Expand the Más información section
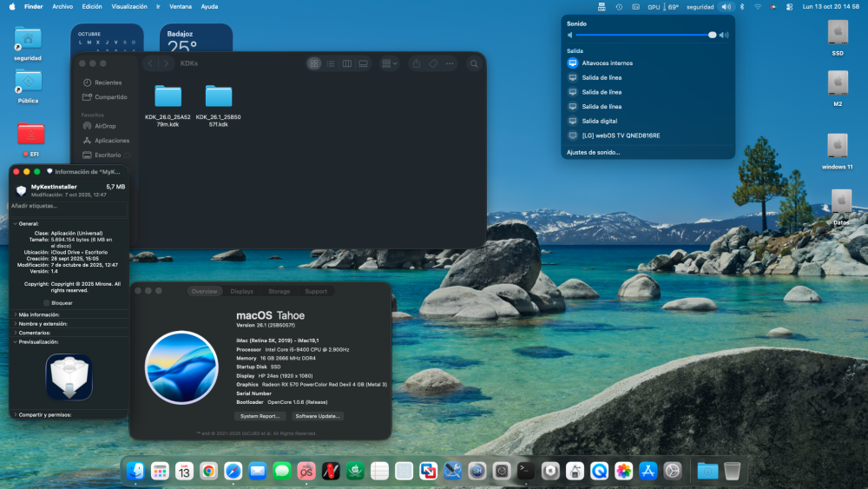 15,314
